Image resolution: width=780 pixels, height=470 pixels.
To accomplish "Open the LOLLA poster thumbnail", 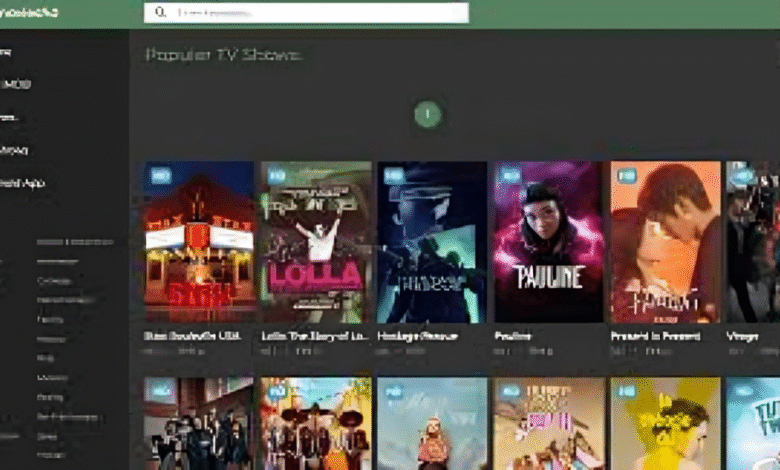I will pyautogui.click(x=316, y=242).
